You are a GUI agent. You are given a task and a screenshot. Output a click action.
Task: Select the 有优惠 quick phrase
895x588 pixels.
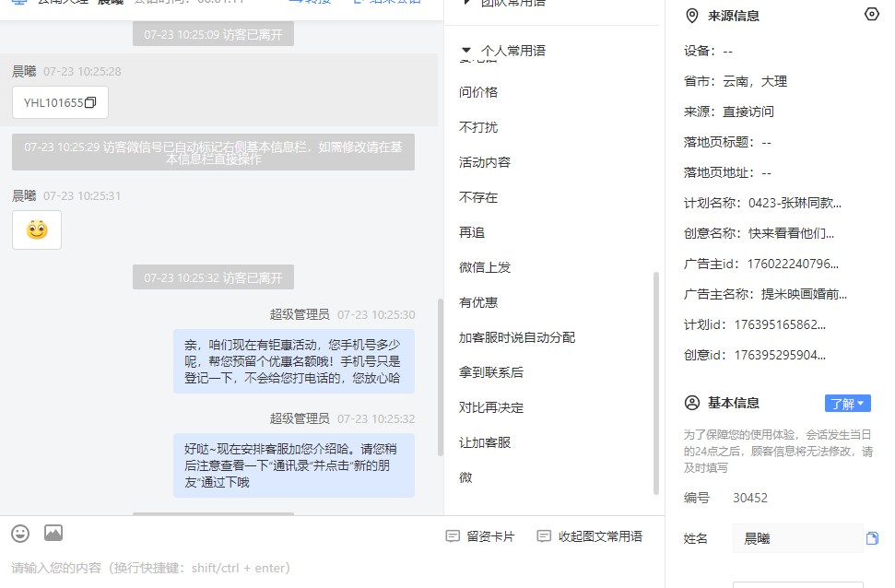click(x=478, y=302)
